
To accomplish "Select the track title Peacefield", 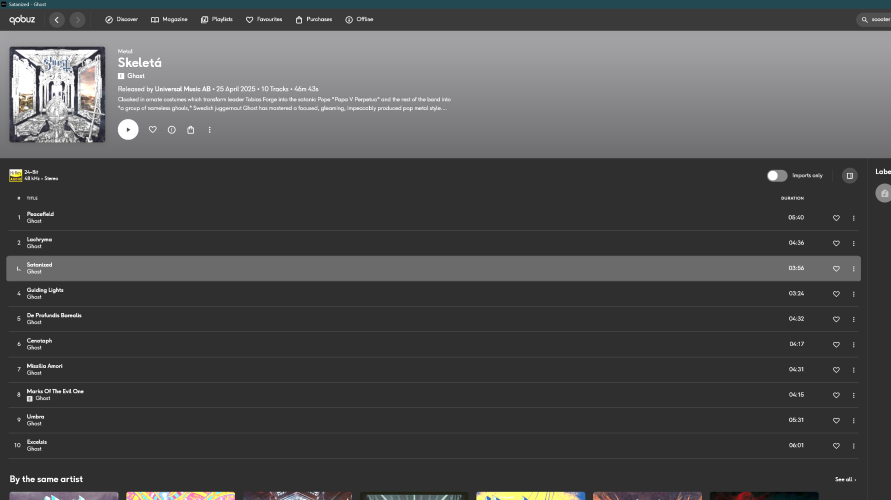I will [40, 214].
